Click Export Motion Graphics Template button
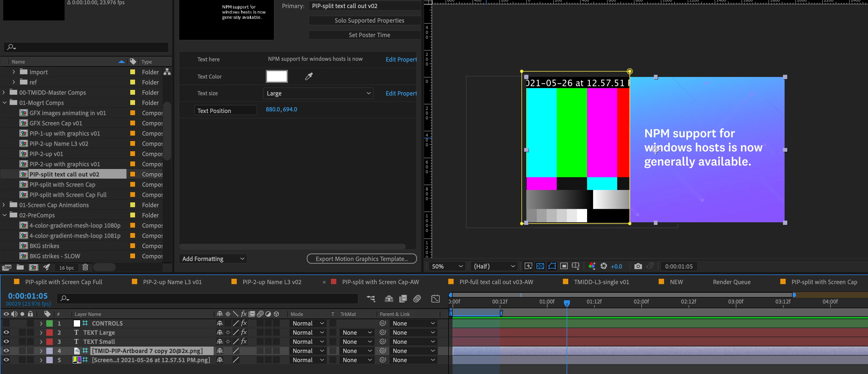The image size is (868, 374). point(361,259)
